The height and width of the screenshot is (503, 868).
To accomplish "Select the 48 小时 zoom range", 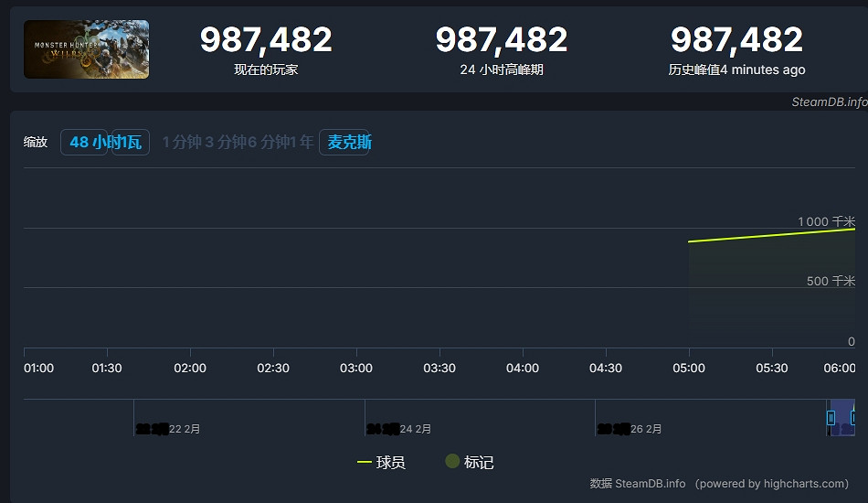I will (85, 143).
